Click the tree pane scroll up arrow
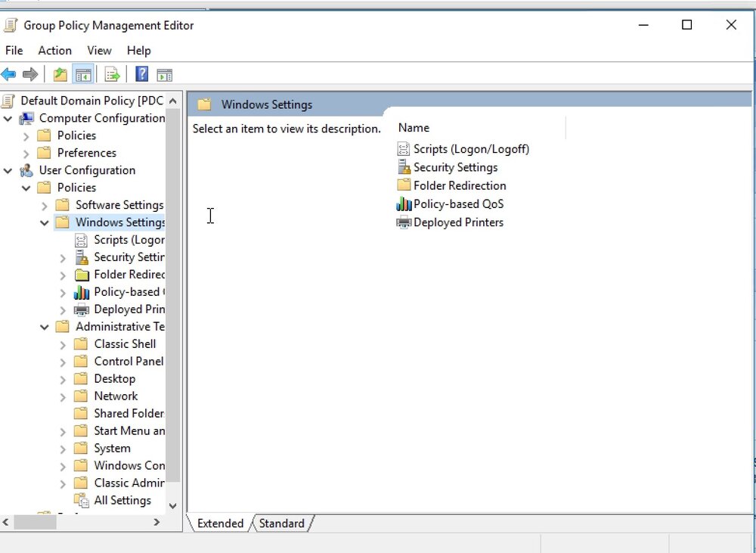Screen dimensions: 756x553 173,101
